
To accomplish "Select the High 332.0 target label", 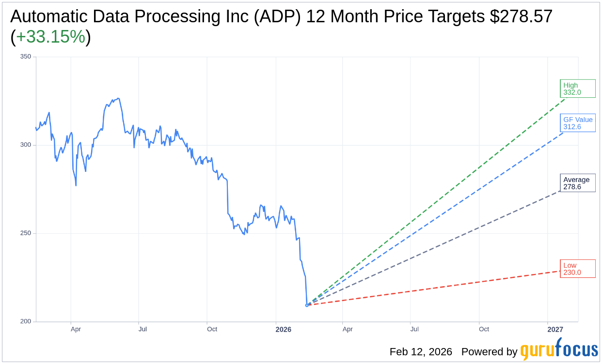I will point(578,89).
